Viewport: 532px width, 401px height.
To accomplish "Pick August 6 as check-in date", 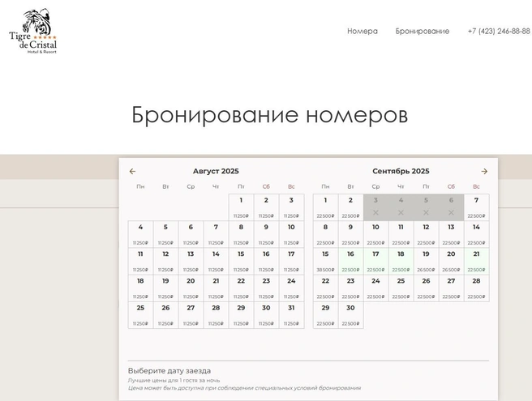I will tap(191, 234).
